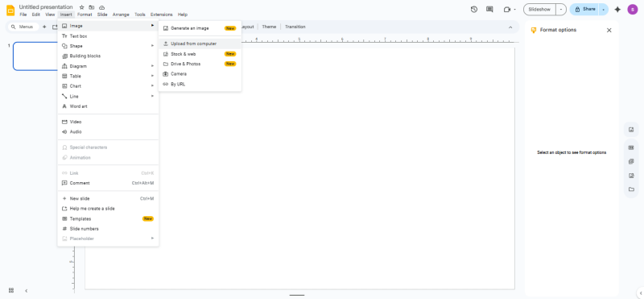The width and height of the screenshot is (644, 299).
Task: Start the Slideshow
Action: pyautogui.click(x=539, y=9)
